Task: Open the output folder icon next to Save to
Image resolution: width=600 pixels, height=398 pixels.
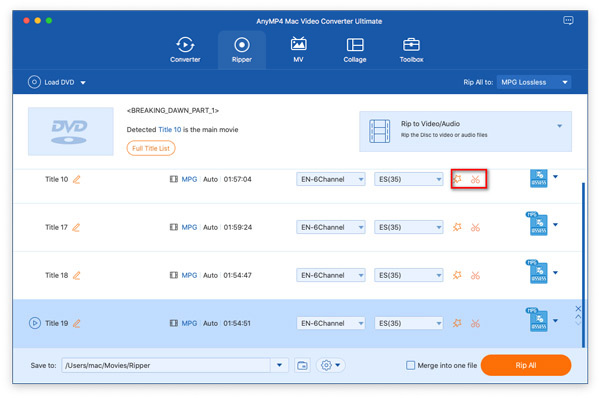Action: [x=302, y=365]
